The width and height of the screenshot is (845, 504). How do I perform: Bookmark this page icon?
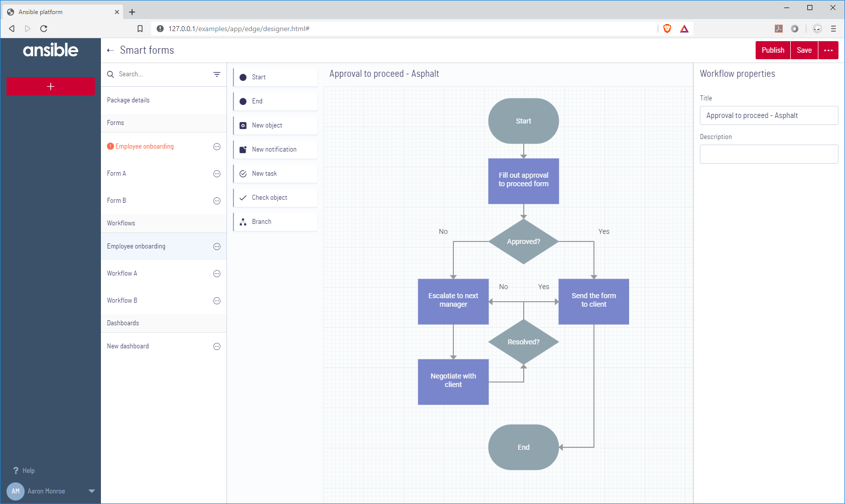[x=140, y=29]
